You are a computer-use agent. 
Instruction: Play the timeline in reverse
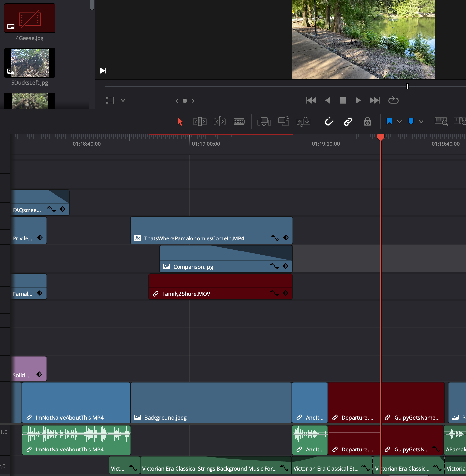click(328, 100)
